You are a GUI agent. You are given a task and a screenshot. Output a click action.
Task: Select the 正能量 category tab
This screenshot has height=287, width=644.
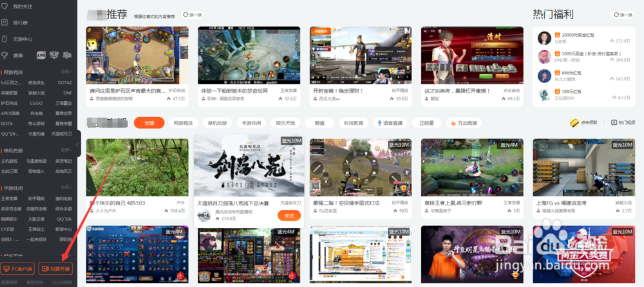pos(426,123)
